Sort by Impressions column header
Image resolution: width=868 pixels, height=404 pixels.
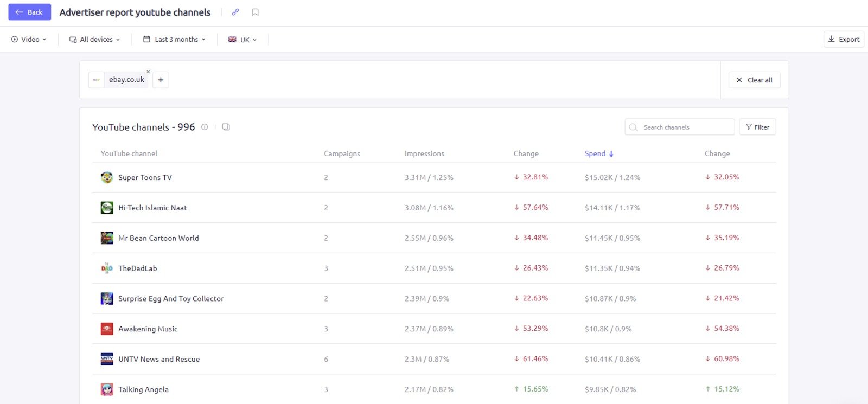(x=424, y=153)
